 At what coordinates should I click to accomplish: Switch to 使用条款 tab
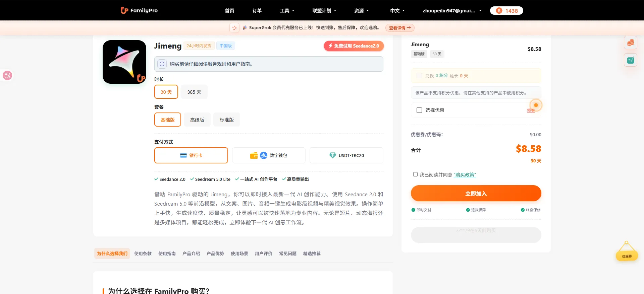(143, 253)
